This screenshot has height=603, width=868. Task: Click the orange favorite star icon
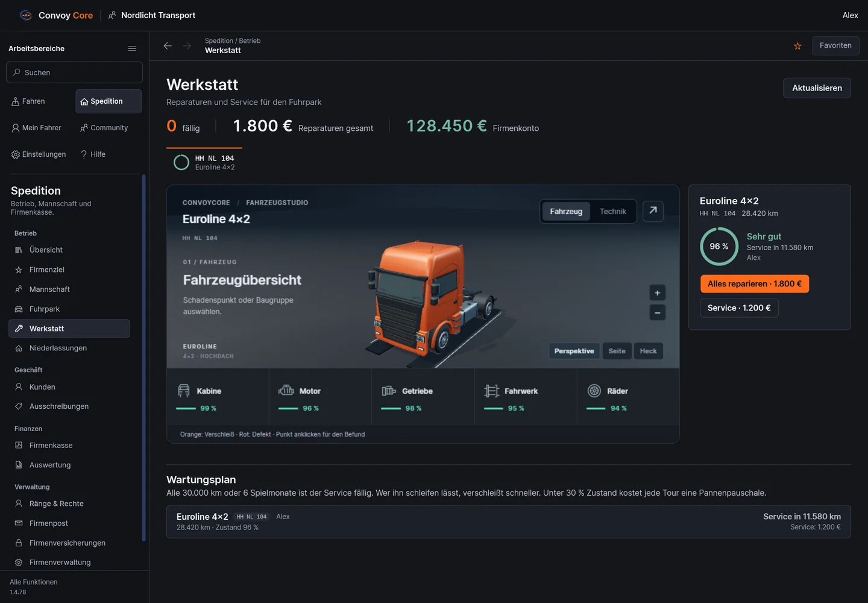pyautogui.click(x=797, y=46)
